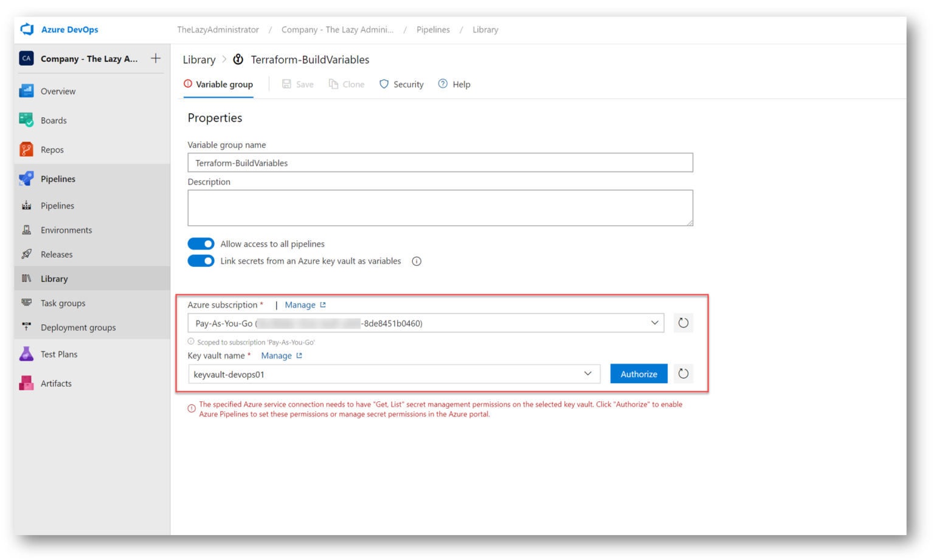Click the red error icon beside permission message
Viewport: 934px width, 560px height.
pyautogui.click(x=192, y=409)
